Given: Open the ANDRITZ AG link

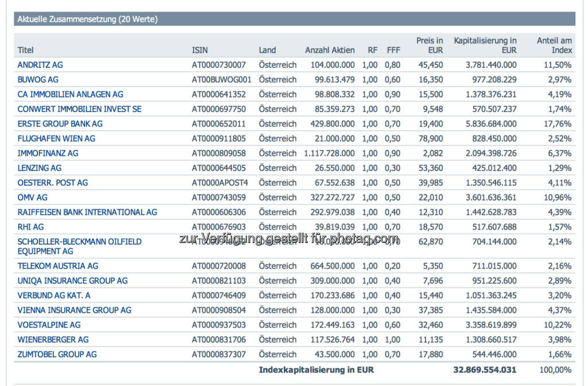Looking at the screenshot, I should pyautogui.click(x=40, y=65).
